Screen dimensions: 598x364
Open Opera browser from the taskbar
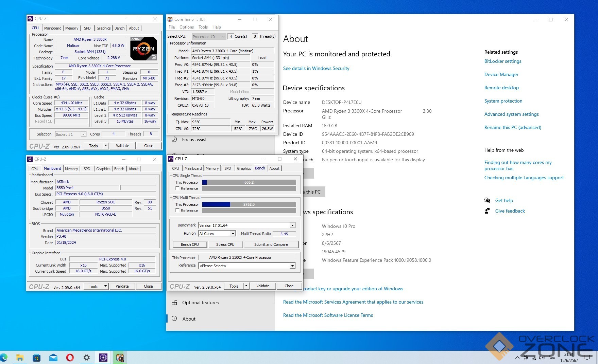(x=70, y=357)
